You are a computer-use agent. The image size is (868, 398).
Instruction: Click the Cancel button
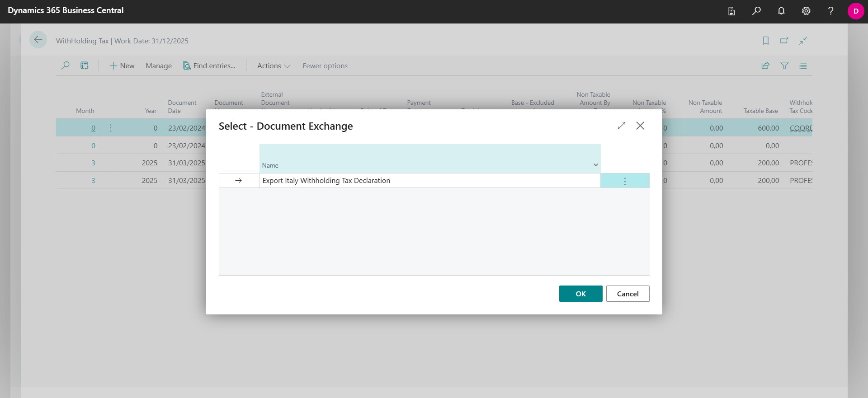tap(627, 294)
